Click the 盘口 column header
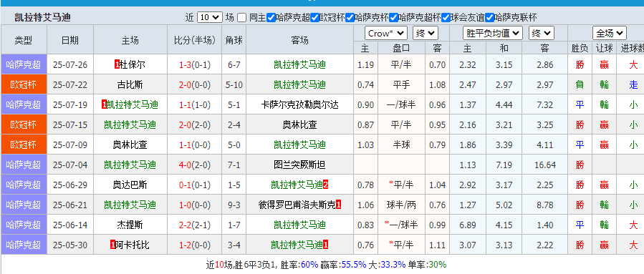 click(401, 48)
